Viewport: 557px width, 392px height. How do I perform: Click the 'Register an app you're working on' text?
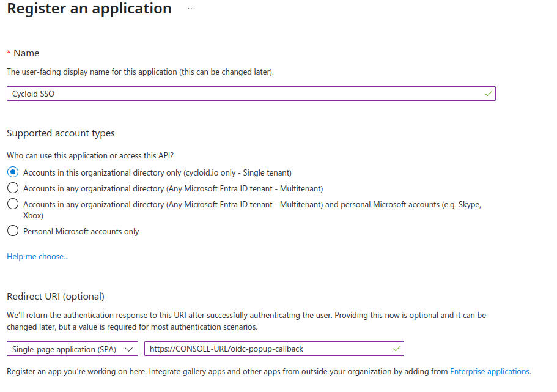coord(226,371)
